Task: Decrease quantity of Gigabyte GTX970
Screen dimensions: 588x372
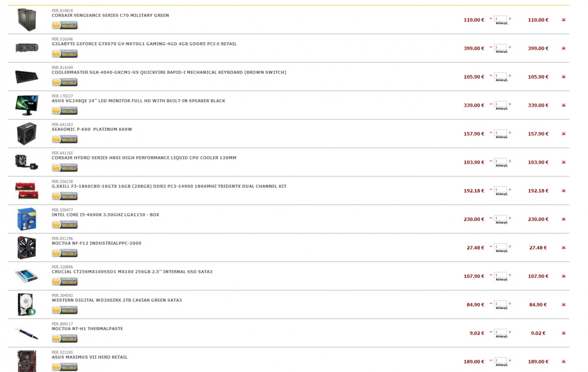Action: (491, 47)
